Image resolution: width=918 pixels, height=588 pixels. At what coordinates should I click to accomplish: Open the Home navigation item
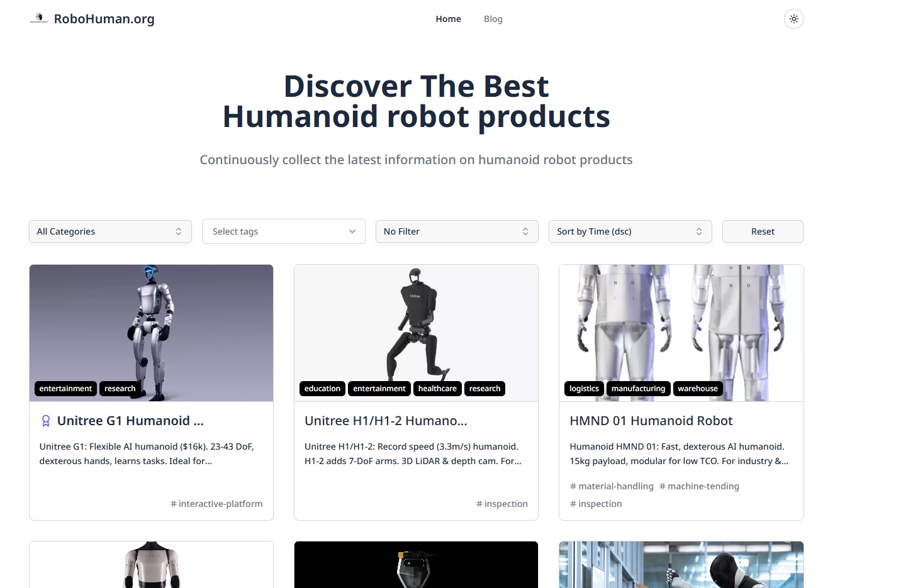[448, 19]
